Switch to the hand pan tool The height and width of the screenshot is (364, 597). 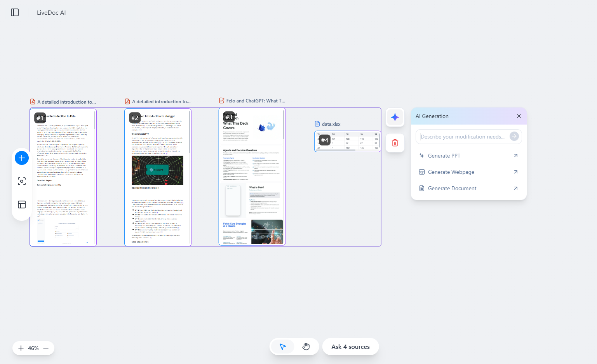click(x=306, y=347)
